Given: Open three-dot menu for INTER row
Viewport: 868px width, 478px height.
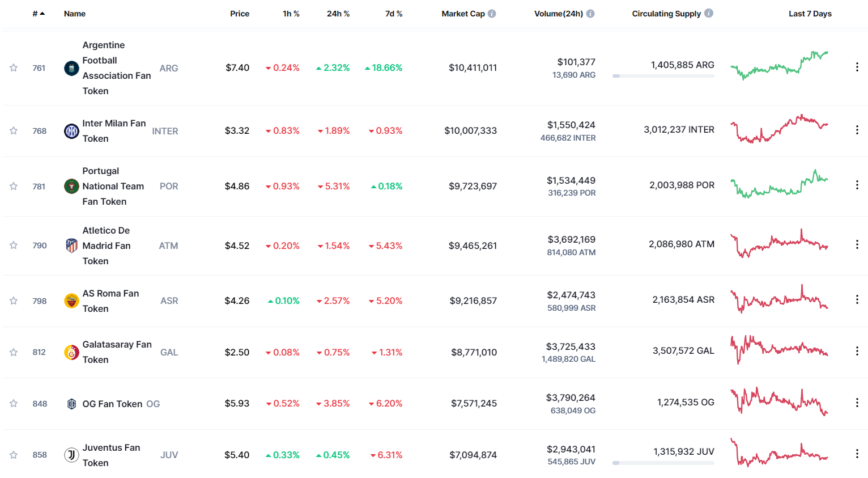Looking at the screenshot, I should click(857, 130).
